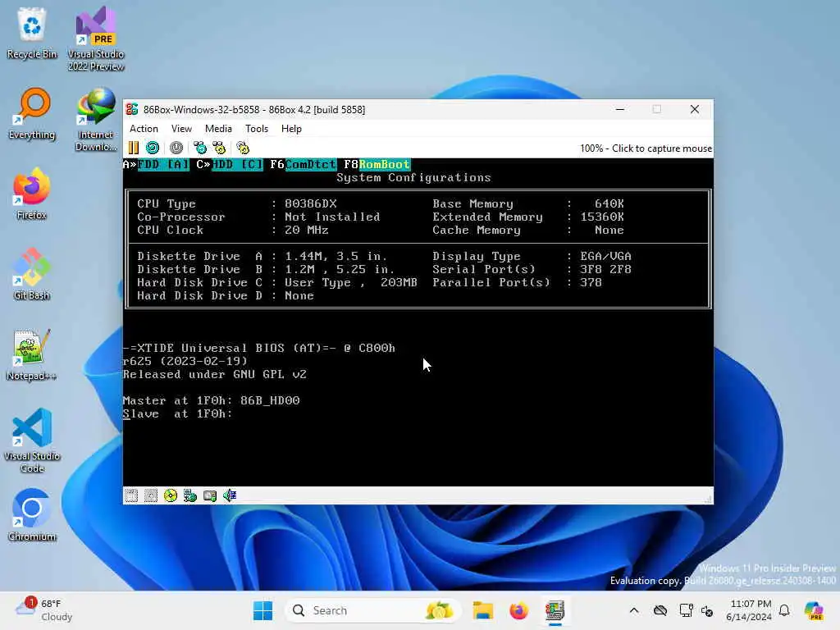Select the Internet Download Manager desktop shortcut
This screenshot has width=840, height=630.
tap(96, 119)
